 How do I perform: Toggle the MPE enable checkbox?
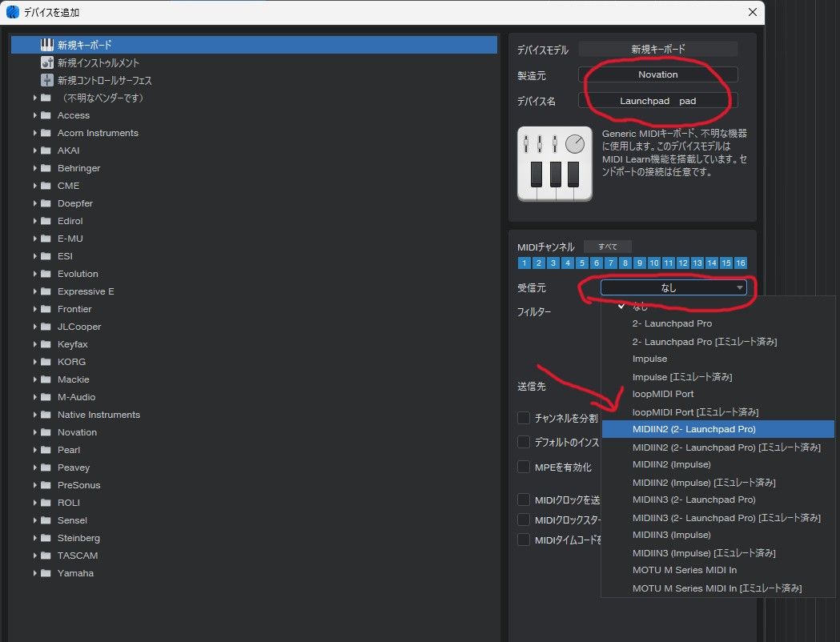pyautogui.click(x=524, y=467)
